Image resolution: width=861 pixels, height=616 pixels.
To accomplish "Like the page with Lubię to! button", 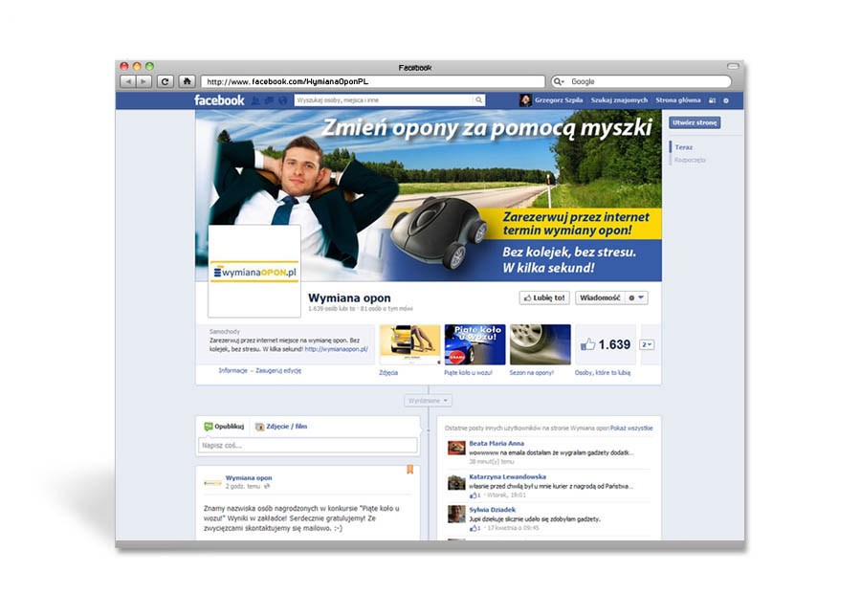I will tap(544, 298).
